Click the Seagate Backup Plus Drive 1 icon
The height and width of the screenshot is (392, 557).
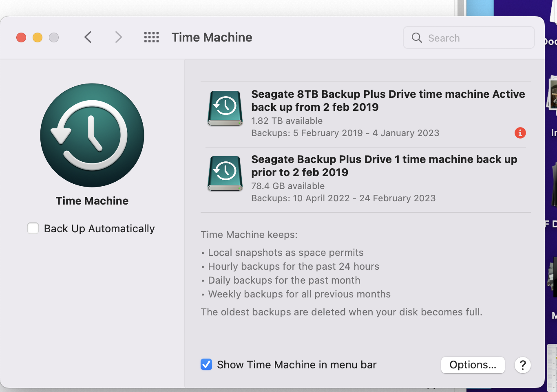coord(225,173)
